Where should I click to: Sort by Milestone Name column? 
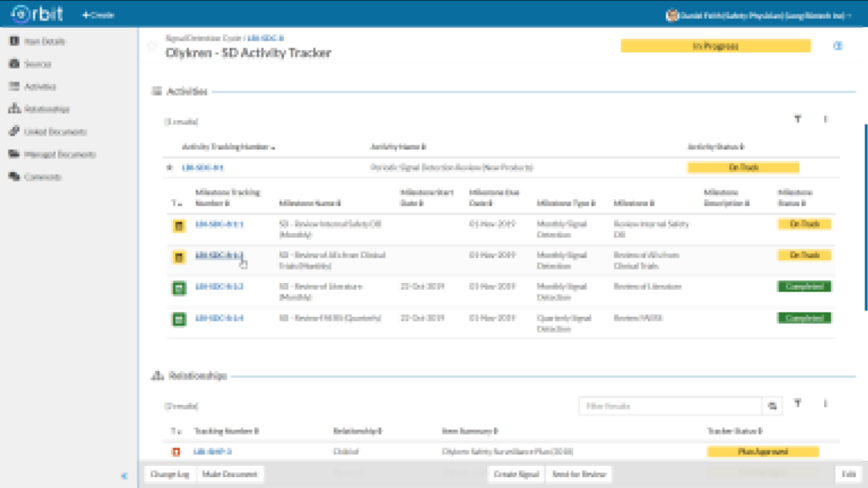pyautogui.click(x=310, y=203)
